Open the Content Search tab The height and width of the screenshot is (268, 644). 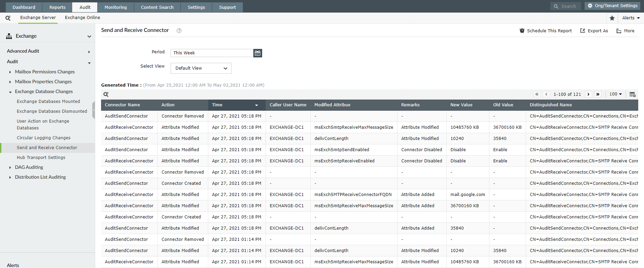pyautogui.click(x=157, y=7)
